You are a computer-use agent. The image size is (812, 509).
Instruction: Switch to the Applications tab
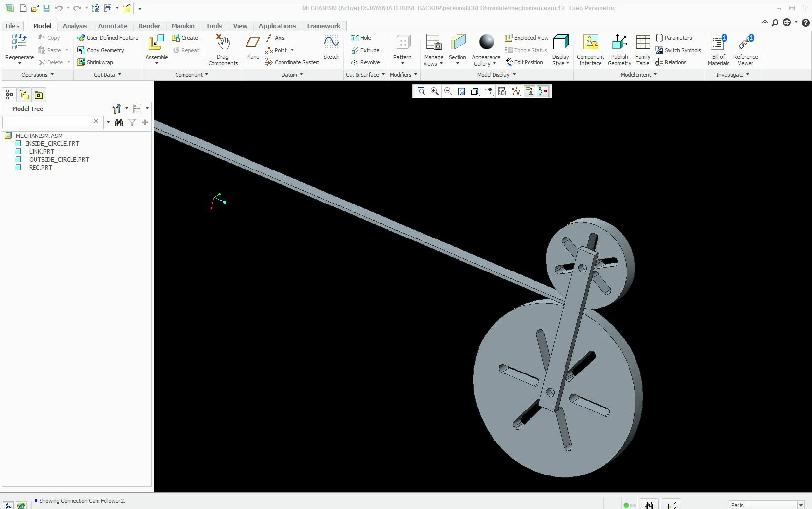point(277,26)
